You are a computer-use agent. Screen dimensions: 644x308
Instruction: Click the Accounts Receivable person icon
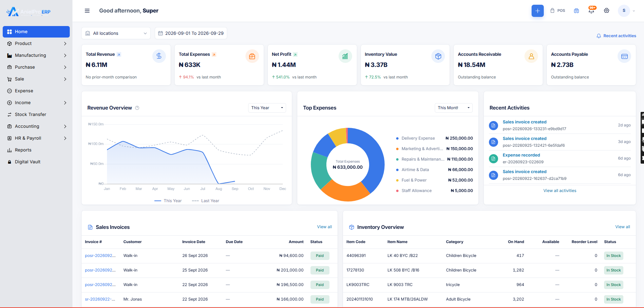click(x=531, y=56)
